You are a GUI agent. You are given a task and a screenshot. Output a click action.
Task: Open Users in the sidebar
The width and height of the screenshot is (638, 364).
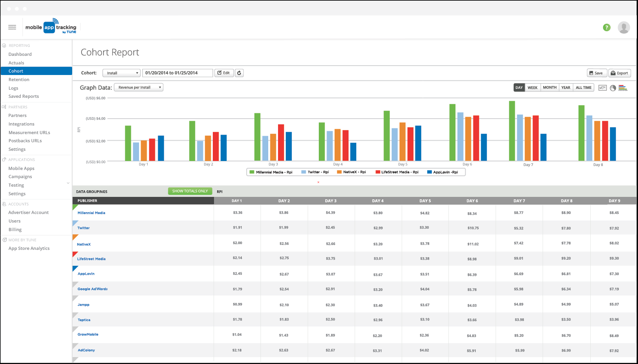pyautogui.click(x=15, y=221)
